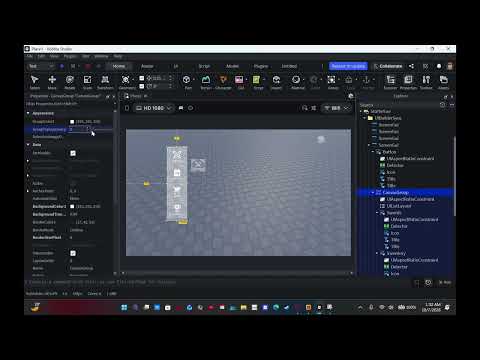Open the notification bell in the system tray

point(447,307)
